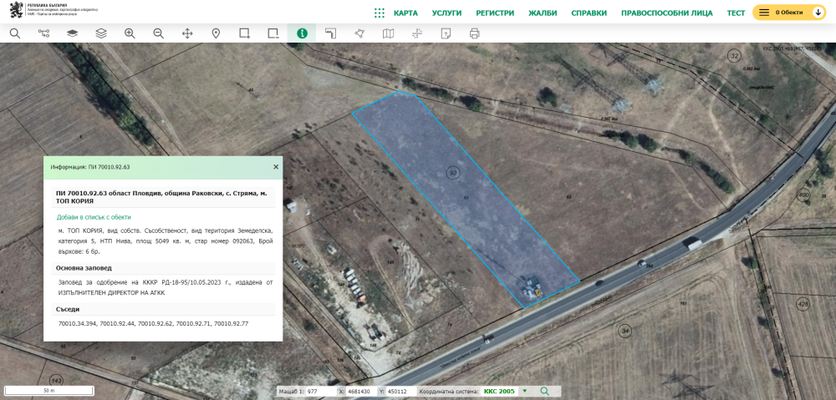Open the map layers panel
Image resolution: width=836 pixels, height=400 pixels.
[72, 33]
